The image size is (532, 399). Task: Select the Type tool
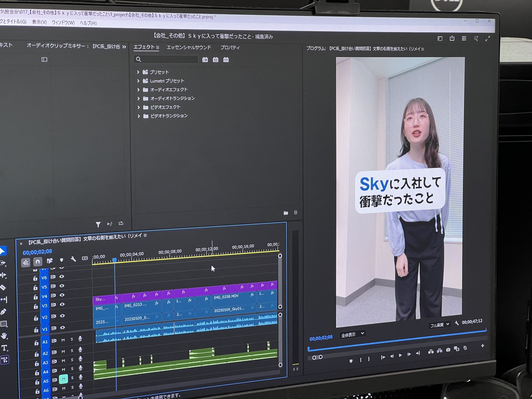4,348
